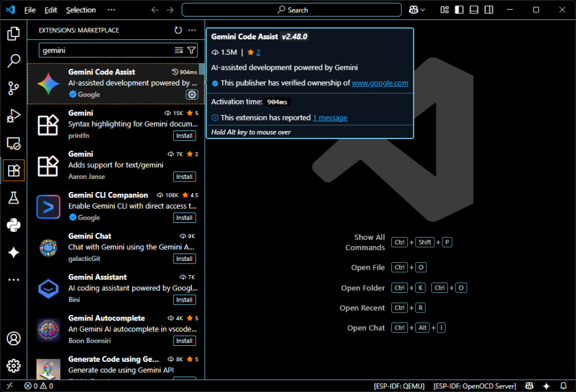Open notifications bell in status bar
This screenshot has height=392, width=576.
[563, 386]
